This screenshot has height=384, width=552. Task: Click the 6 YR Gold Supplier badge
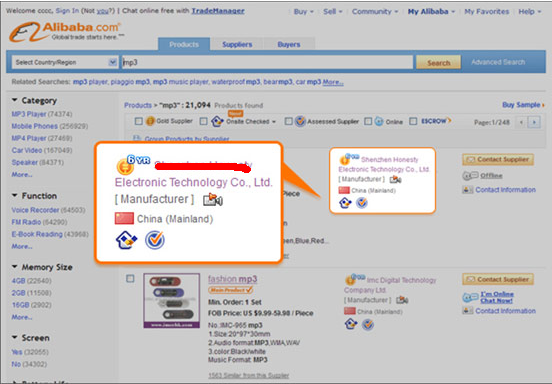click(x=133, y=165)
